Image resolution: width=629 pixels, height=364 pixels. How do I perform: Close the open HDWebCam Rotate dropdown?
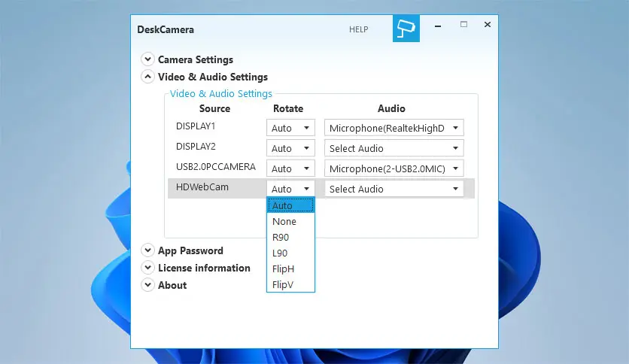pyautogui.click(x=290, y=189)
